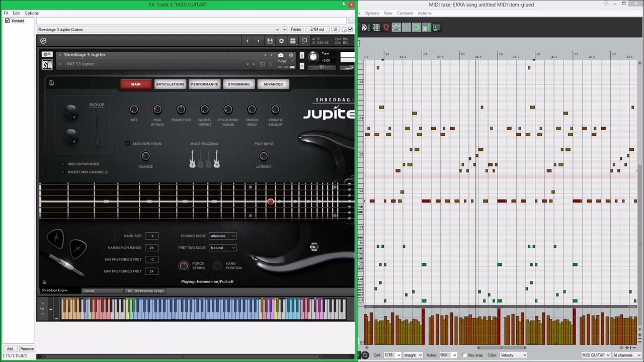Enable MIDI Guitar Mode
Viewport: 644px width, 362px height.
(62, 164)
